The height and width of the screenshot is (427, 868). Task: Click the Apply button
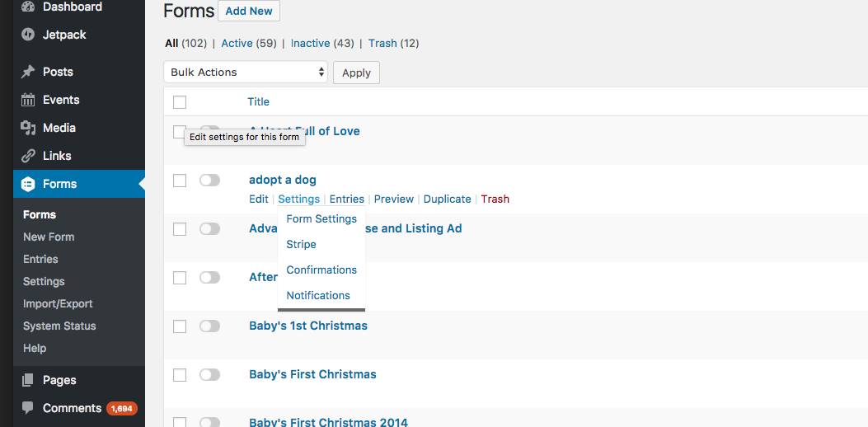(356, 73)
